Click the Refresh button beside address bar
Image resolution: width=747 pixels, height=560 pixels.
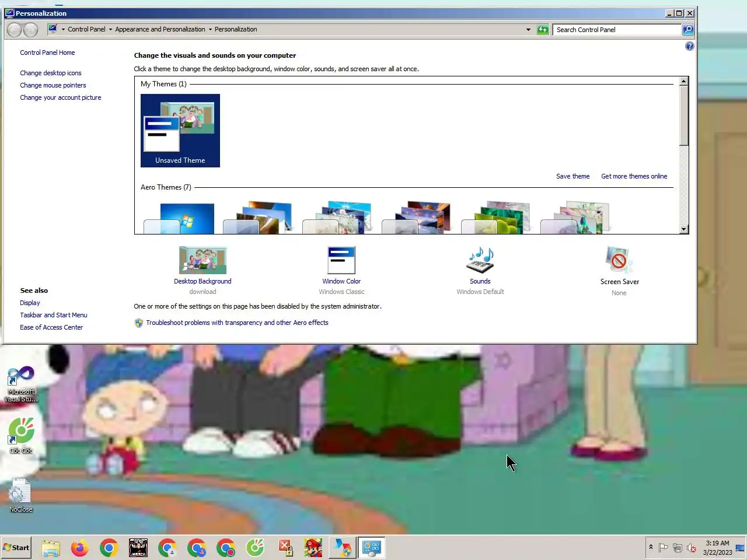[x=543, y=30]
